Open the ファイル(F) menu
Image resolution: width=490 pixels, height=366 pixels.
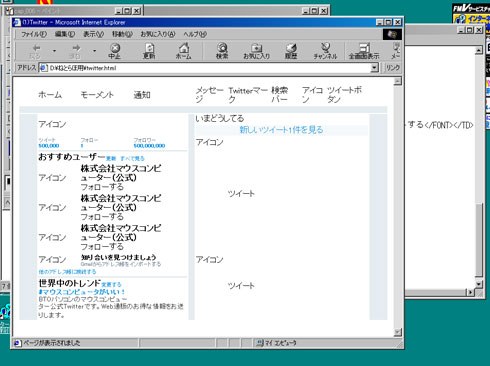pyautogui.click(x=34, y=34)
